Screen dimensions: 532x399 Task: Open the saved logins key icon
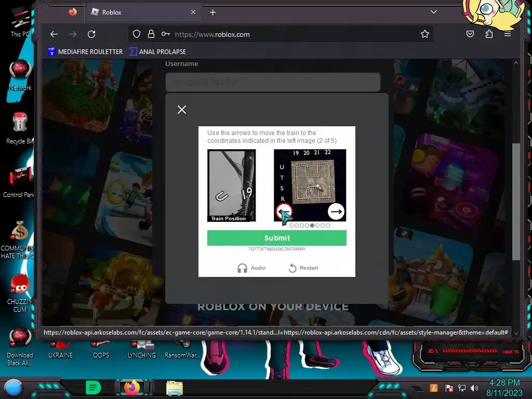tap(166, 34)
